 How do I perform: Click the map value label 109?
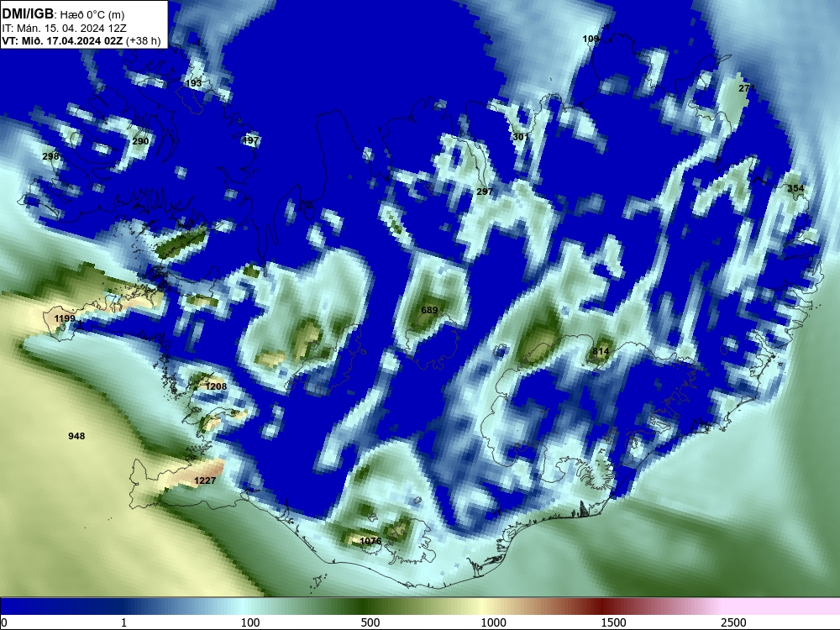coord(591,39)
